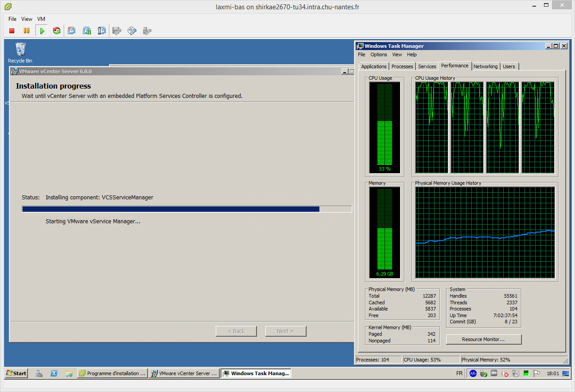
Task: Click the Cached memory value 5682
Action: 431,303
